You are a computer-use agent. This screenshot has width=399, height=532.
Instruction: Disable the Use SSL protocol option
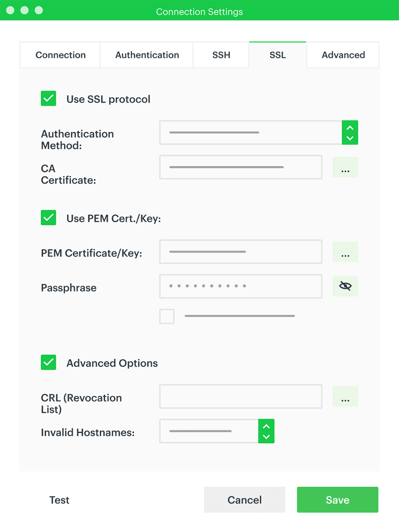click(48, 99)
